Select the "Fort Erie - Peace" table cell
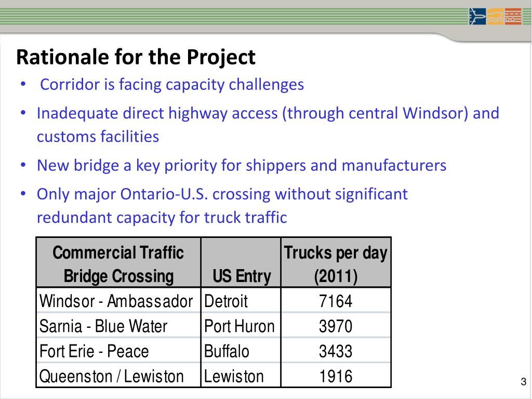532x399 pixels. [94, 351]
